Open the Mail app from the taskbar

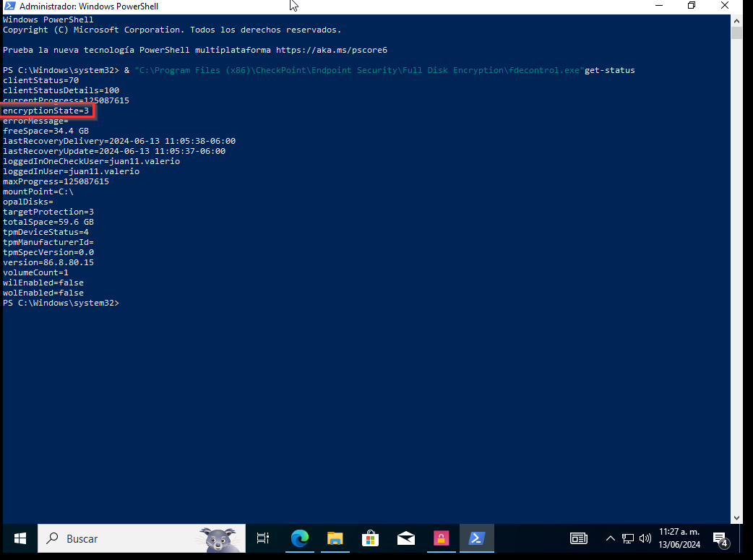[406, 538]
